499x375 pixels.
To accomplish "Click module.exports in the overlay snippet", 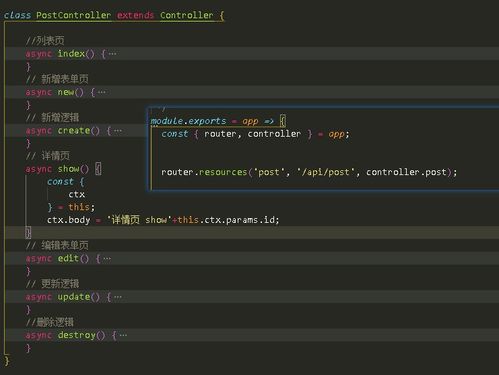I will pyautogui.click(x=188, y=121).
